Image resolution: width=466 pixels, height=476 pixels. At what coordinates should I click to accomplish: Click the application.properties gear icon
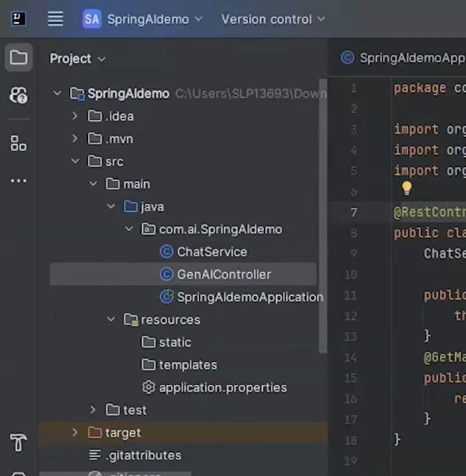click(x=148, y=388)
